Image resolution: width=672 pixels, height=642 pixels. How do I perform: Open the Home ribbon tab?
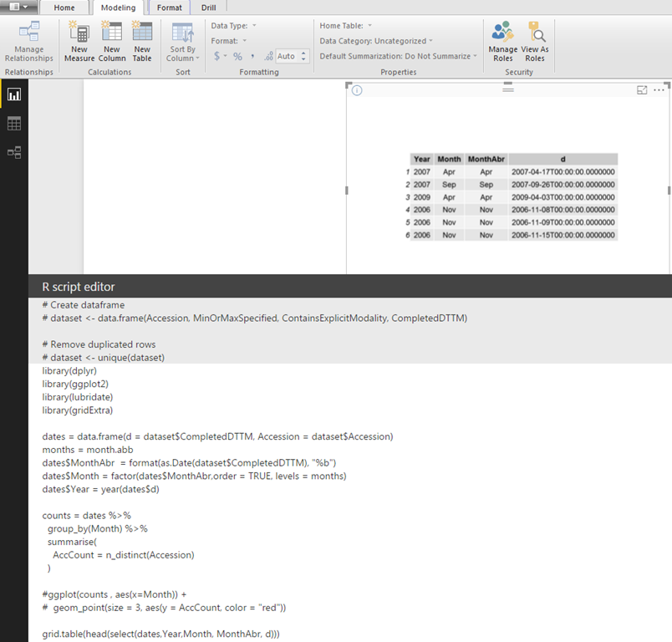64,8
